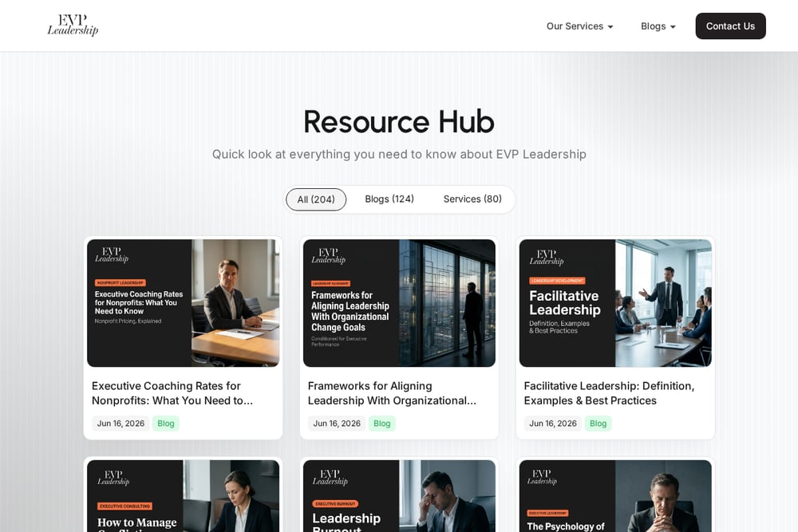Image resolution: width=798 pixels, height=532 pixels.
Task: Click the Blog tag on Facilitative Leadership card
Action: [598, 424]
